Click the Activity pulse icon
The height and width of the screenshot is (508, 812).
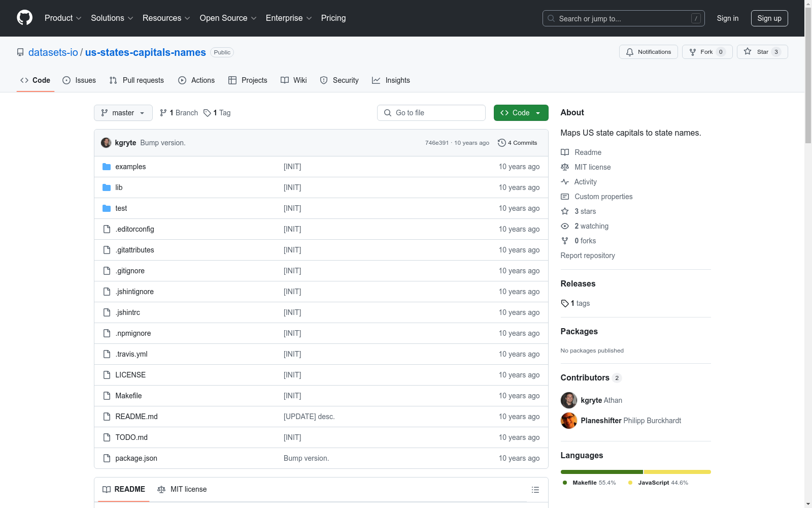565,182
